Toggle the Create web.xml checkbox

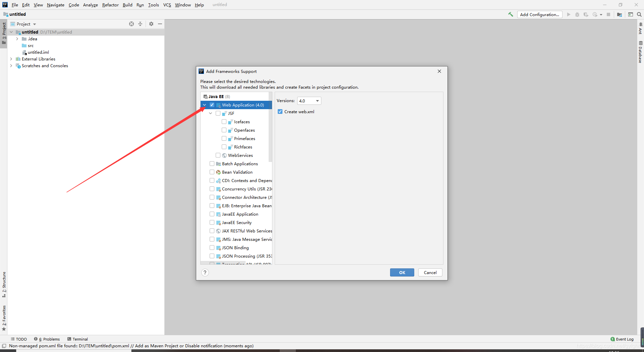coord(280,112)
